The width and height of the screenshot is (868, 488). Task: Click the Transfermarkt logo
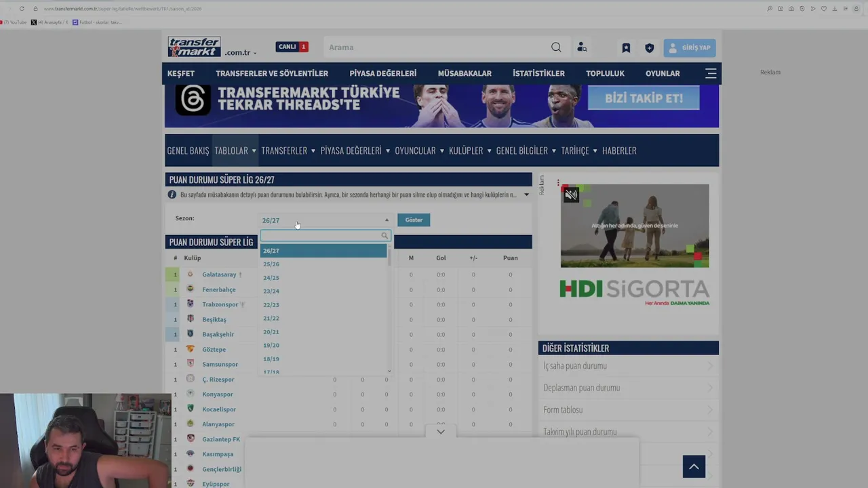point(194,47)
